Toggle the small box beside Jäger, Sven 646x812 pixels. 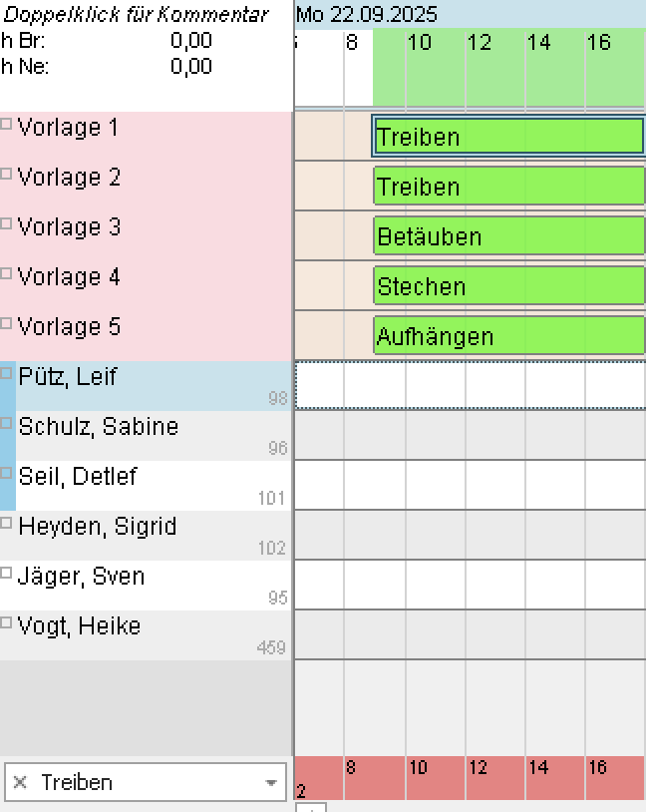pyautogui.click(x=6, y=573)
